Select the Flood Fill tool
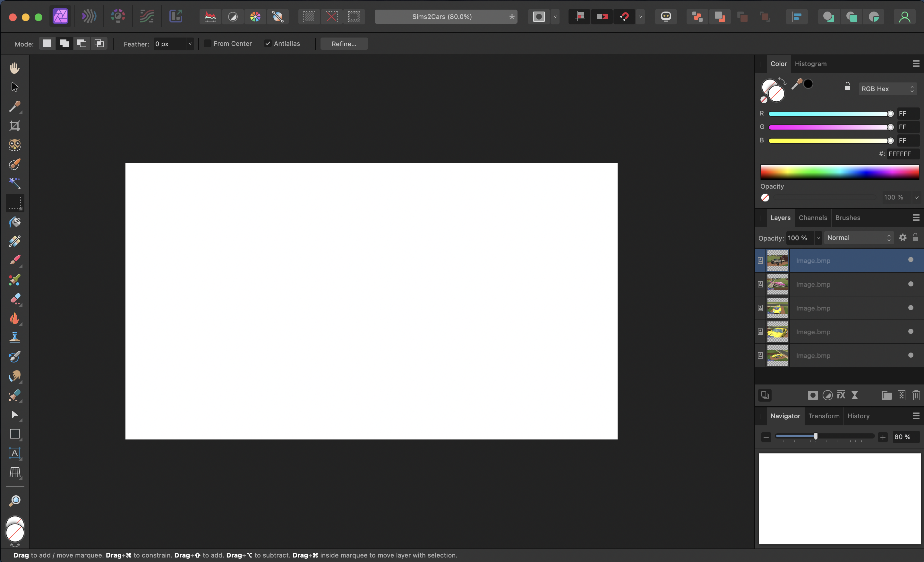 15,222
